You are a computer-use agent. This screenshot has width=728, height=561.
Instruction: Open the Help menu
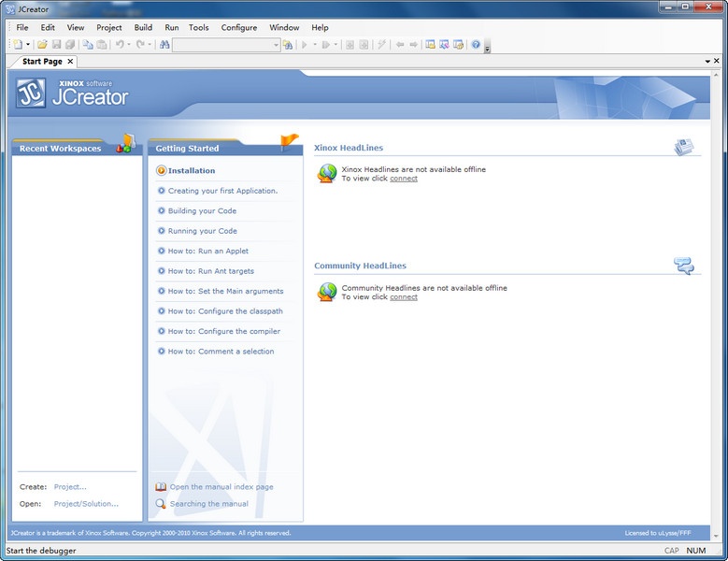(320, 27)
